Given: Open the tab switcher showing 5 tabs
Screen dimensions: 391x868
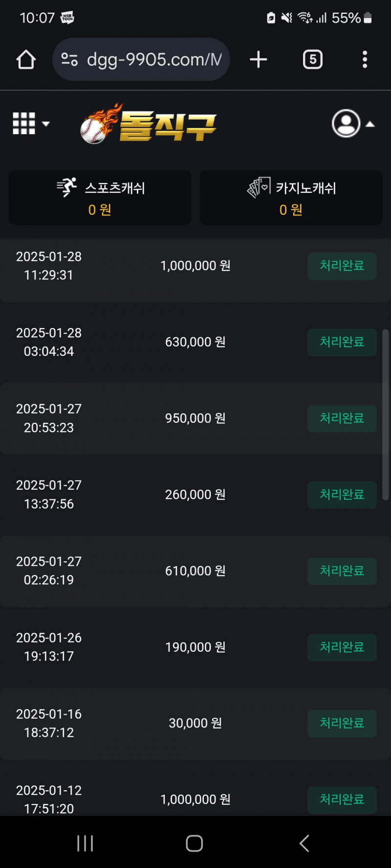Looking at the screenshot, I should click(313, 60).
